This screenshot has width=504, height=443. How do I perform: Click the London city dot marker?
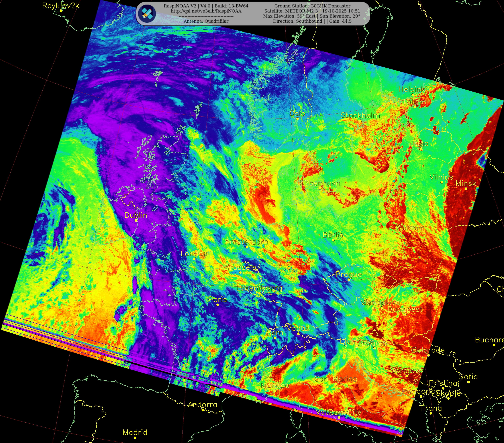(194, 259)
